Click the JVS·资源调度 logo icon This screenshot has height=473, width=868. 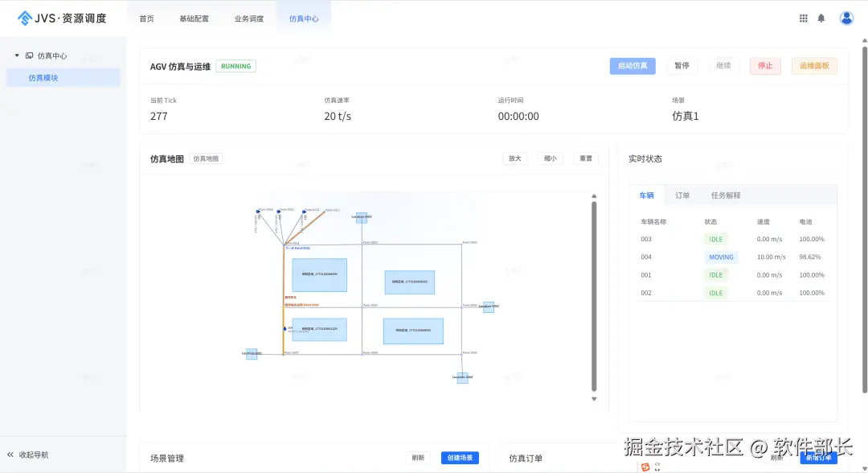point(24,17)
